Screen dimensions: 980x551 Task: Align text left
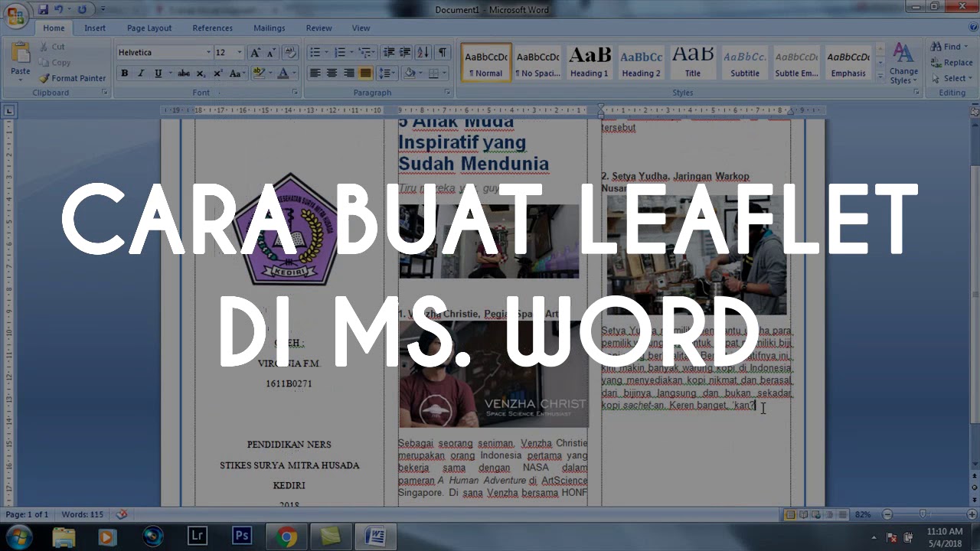pyautogui.click(x=315, y=73)
